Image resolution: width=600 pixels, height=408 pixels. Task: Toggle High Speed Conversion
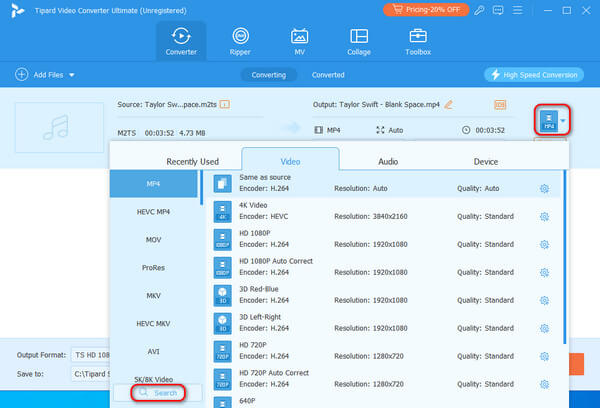coord(534,75)
